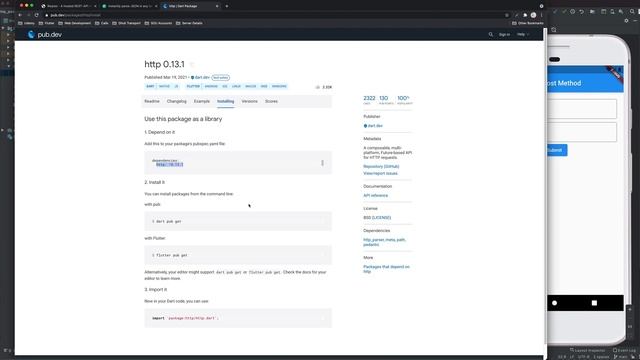Expand the first IDE project tree arrow
The width and height of the screenshot is (640, 360).
(3, 28)
